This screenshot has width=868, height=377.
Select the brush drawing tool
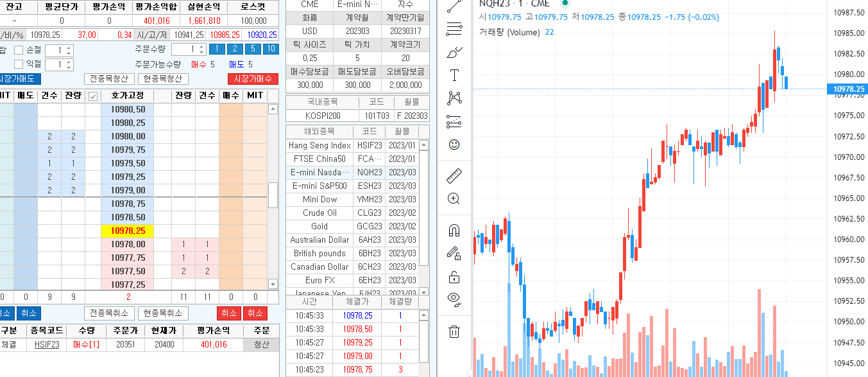coord(454,52)
